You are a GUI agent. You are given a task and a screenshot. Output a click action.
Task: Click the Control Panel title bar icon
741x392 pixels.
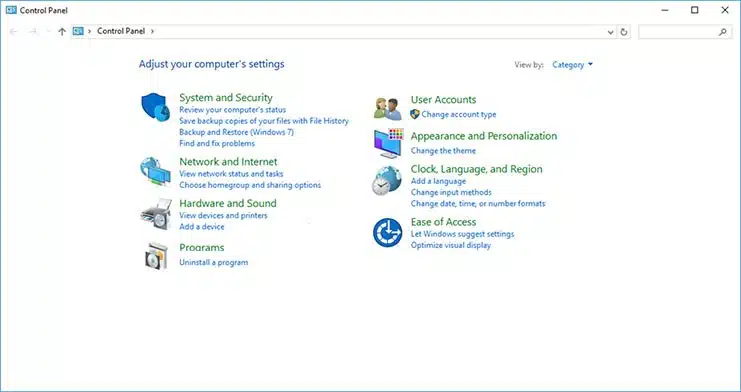pyautogui.click(x=11, y=10)
